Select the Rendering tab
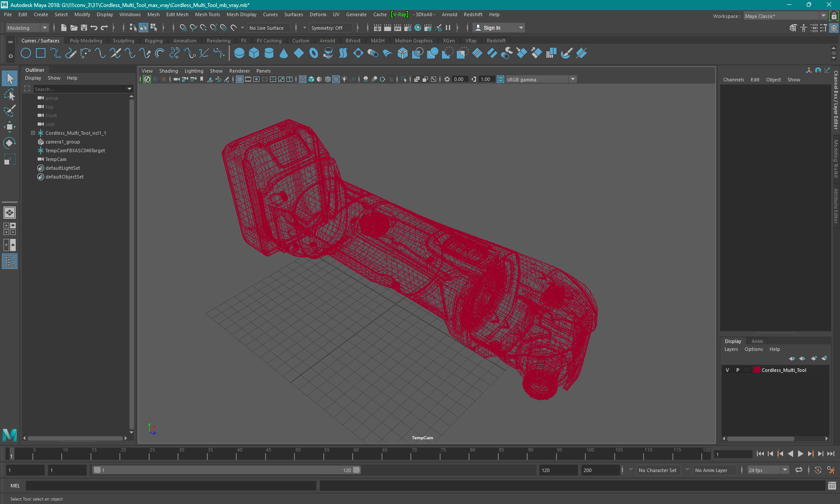Image resolution: width=840 pixels, height=504 pixels. tap(218, 40)
